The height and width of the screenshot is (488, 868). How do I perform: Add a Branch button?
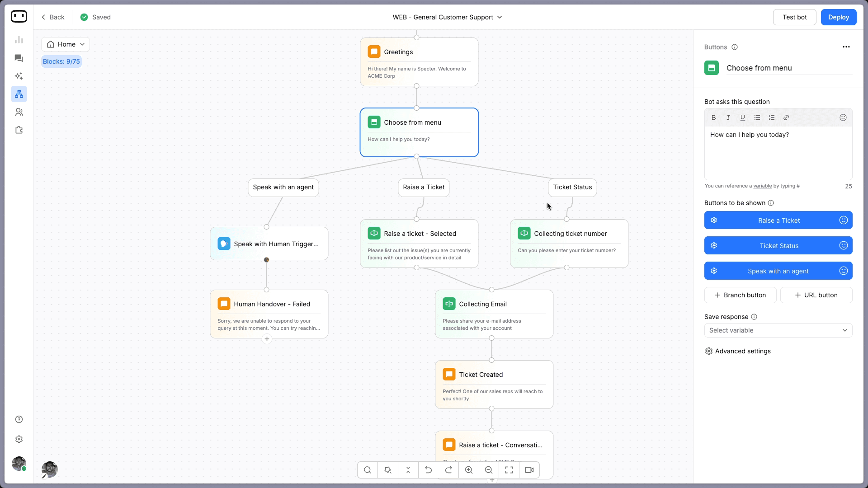point(740,295)
